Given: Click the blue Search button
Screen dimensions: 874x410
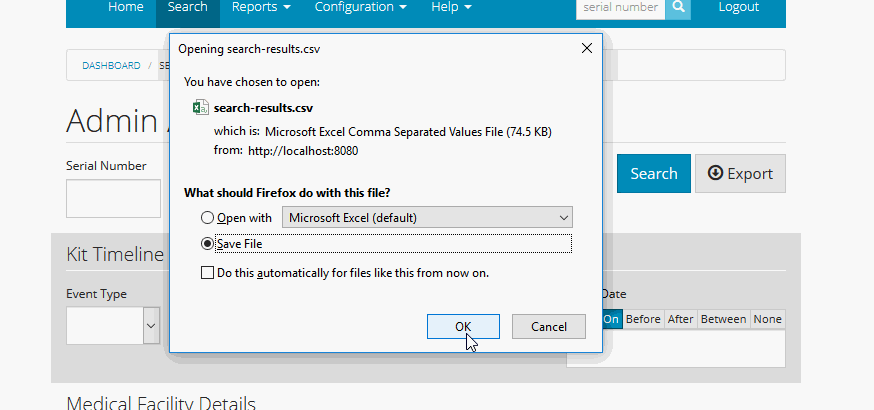Looking at the screenshot, I should coord(653,173).
